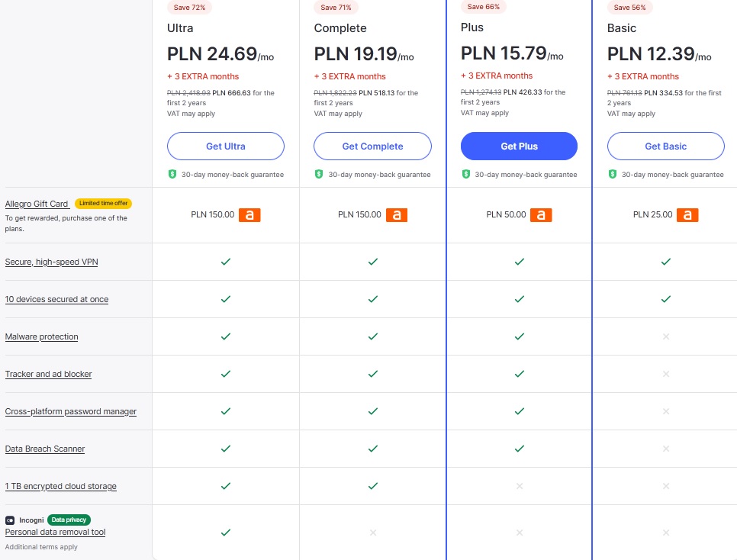Viewport: 737px width, 560px height.
Task: Click money-back shield icon under Get Basic
Action: [x=613, y=174]
